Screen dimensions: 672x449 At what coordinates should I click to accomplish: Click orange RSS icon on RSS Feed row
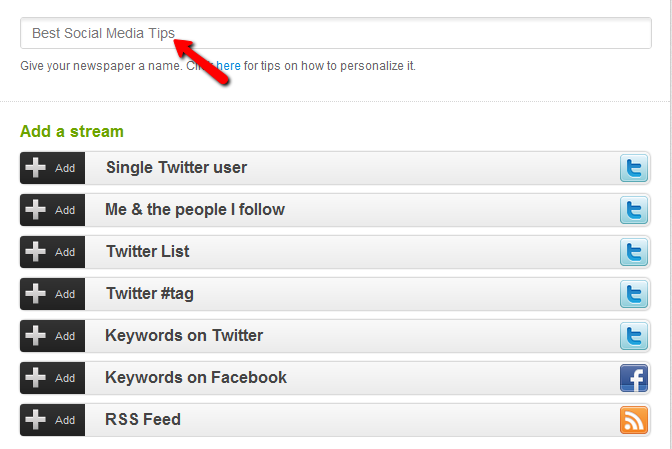point(633,420)
